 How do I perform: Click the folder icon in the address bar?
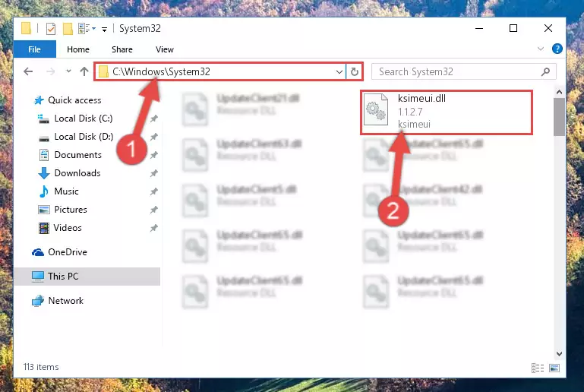coord(103,71)
